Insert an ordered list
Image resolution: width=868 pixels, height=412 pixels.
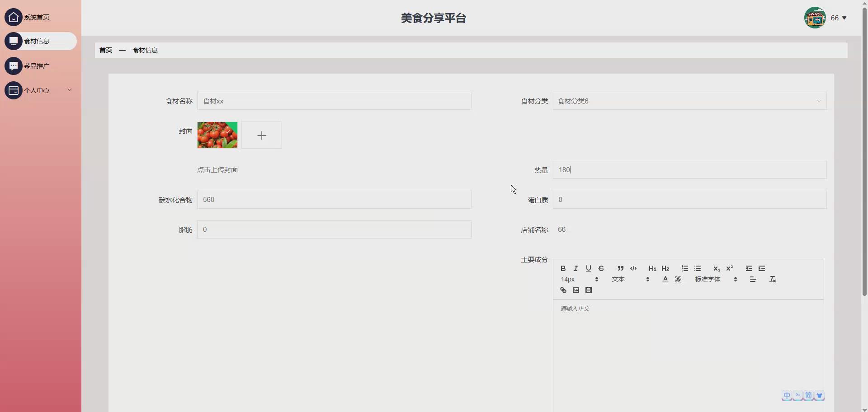coord(685,268)
